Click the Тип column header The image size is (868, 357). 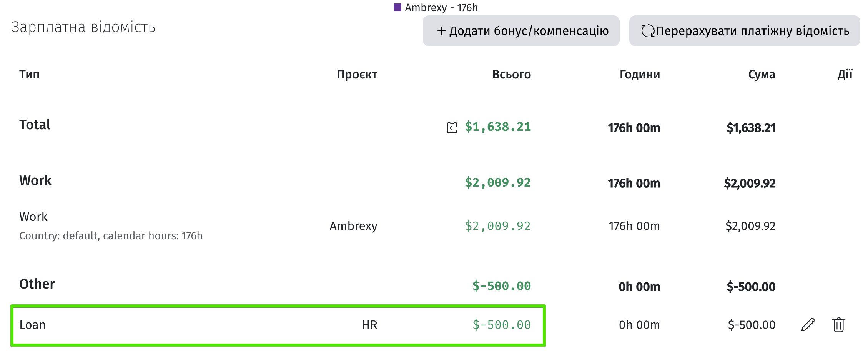point(29,74)
